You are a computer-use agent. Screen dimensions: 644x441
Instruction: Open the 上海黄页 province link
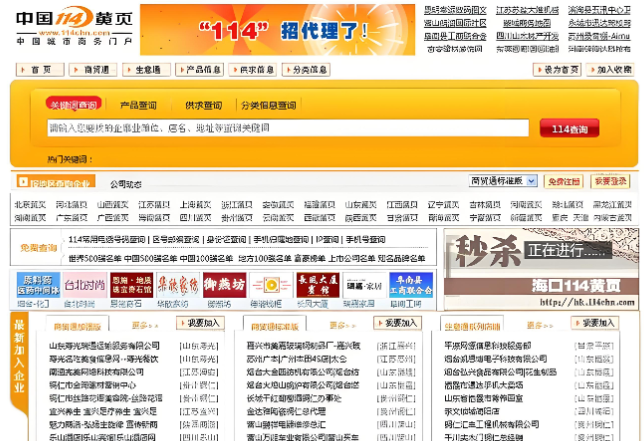[196, 204]
